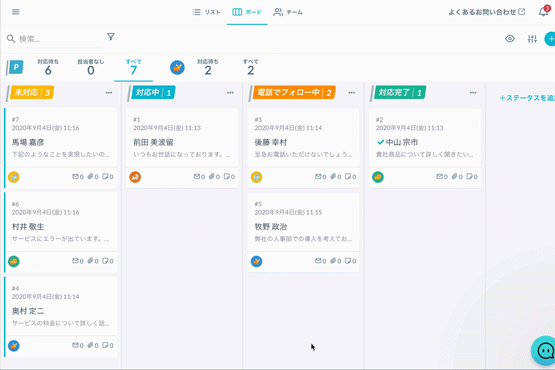
Task: Click the comment icon on card #1
Action: click(227, 176)
